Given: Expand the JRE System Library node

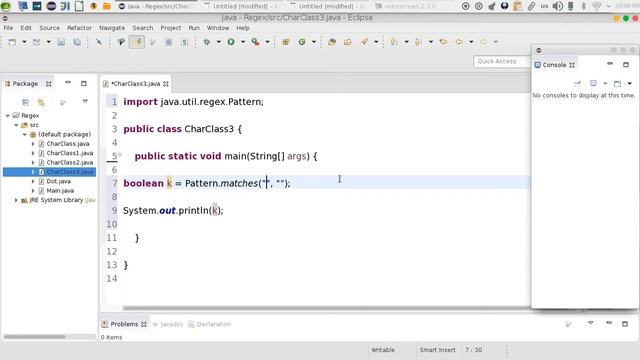Looking at the screenshot, I should tap(16, 200).
